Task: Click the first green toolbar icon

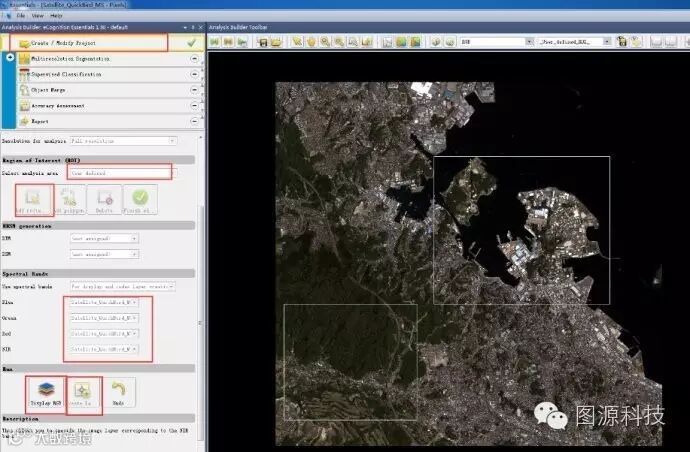Action: pos(215,42)
